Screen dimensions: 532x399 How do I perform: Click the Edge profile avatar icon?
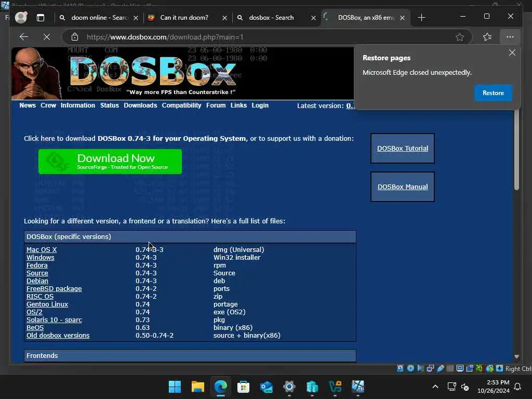[21, 17]
